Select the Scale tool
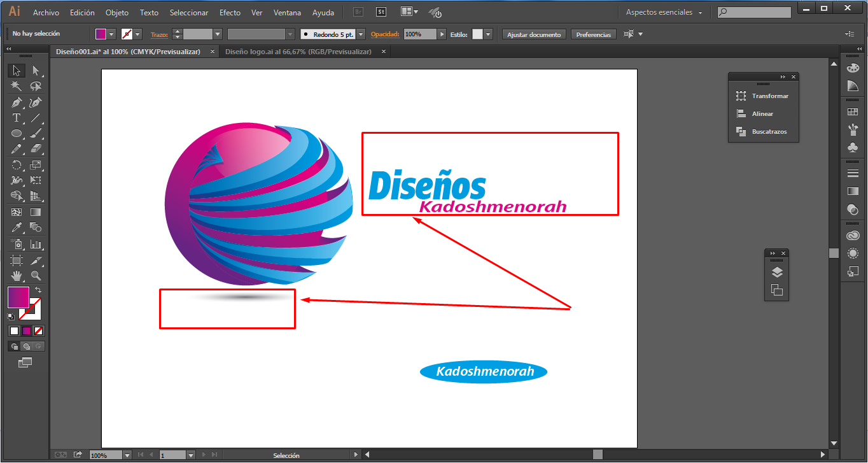The height and width of the screenshot is (463, 868). [x=36, y=165]
